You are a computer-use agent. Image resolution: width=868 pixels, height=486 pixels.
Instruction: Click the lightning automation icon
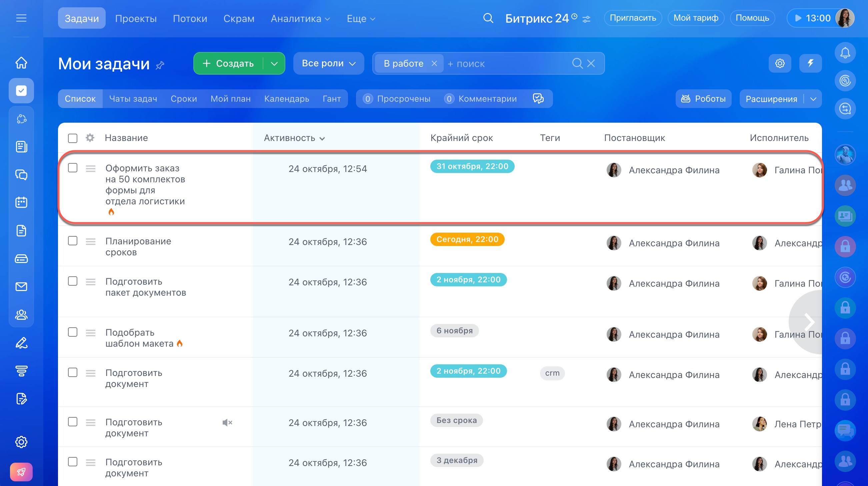[x=810, y=63]
